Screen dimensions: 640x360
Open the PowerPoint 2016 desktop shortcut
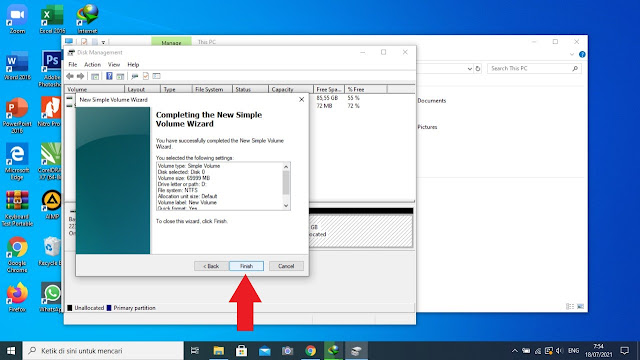click(17, 115)
